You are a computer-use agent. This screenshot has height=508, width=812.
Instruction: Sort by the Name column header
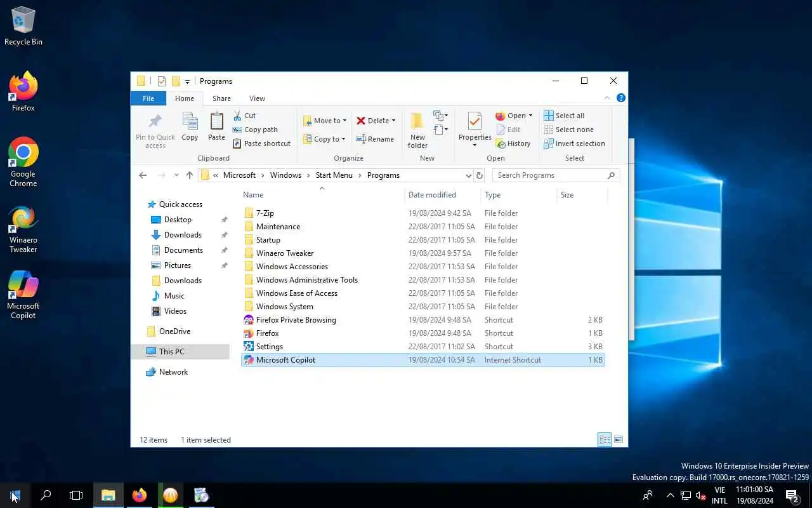click(x=322, y=195)
